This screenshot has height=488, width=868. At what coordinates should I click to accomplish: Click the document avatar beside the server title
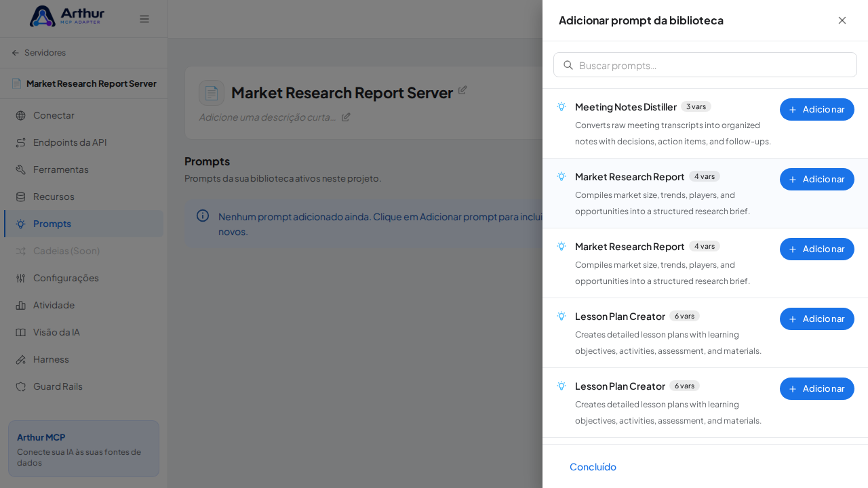pyautogui.click(x=212, y=93)
